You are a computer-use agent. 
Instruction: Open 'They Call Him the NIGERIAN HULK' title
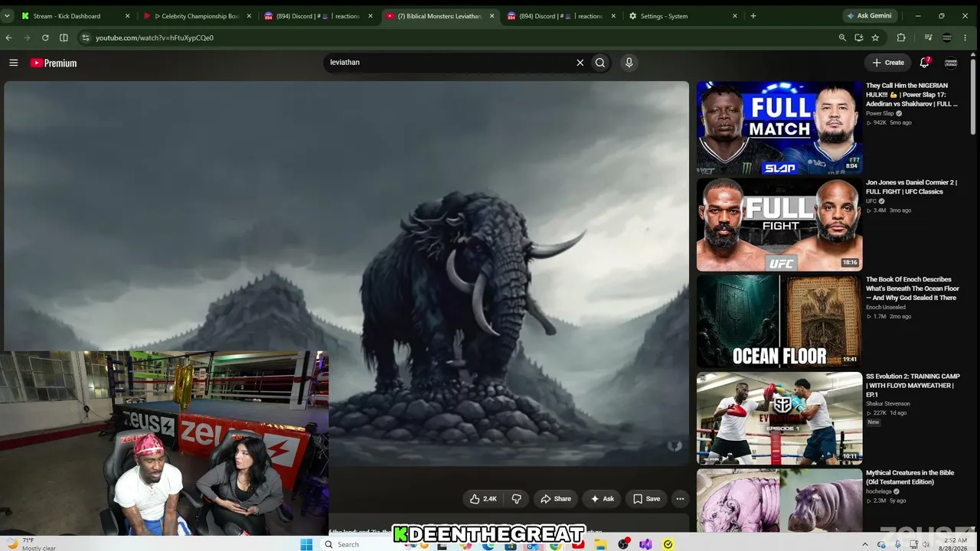(x=912, y=95)
